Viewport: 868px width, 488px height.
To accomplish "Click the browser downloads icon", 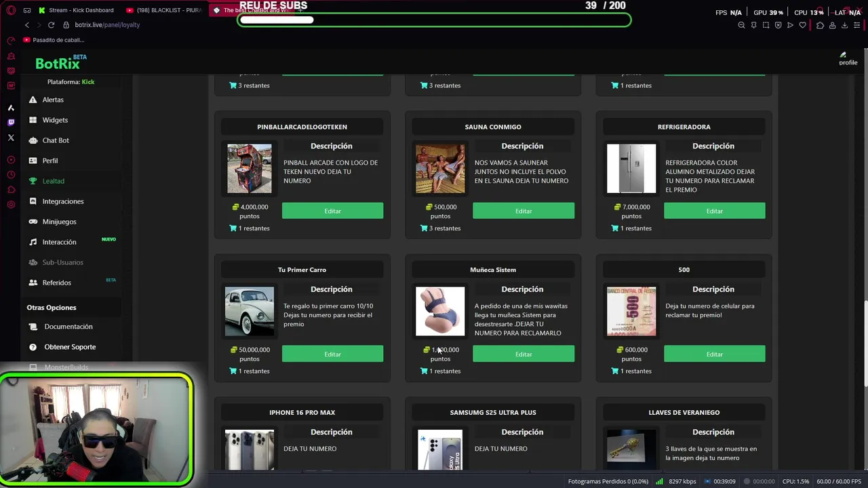I will (844, 25).
